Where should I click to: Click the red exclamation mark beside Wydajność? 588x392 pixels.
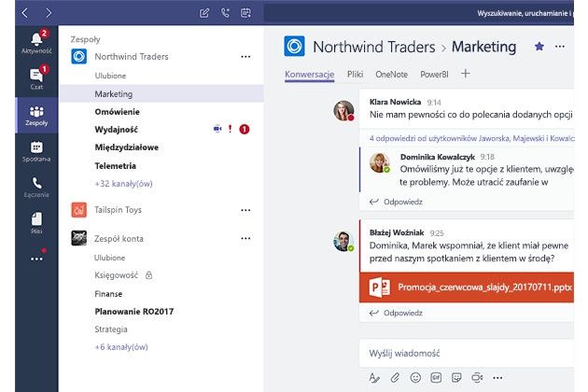230,129
